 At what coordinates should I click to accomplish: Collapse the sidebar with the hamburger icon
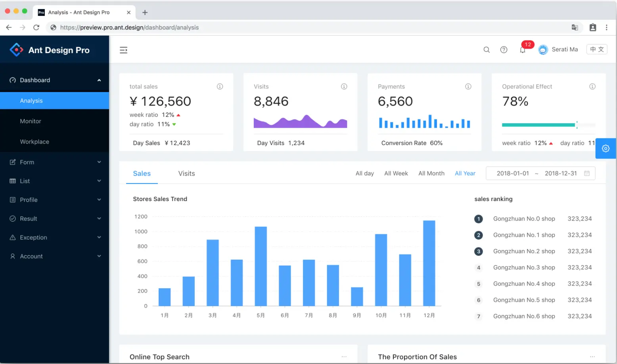[123, 50]
